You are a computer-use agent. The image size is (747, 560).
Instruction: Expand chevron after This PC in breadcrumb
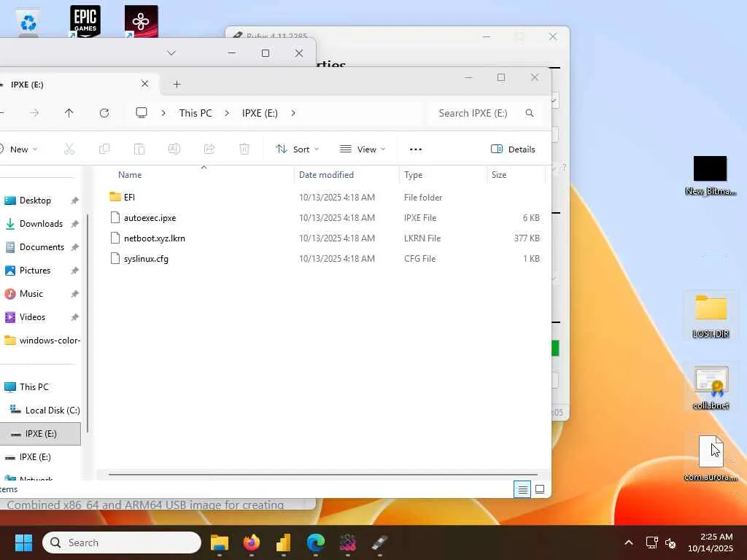(227, 113)
